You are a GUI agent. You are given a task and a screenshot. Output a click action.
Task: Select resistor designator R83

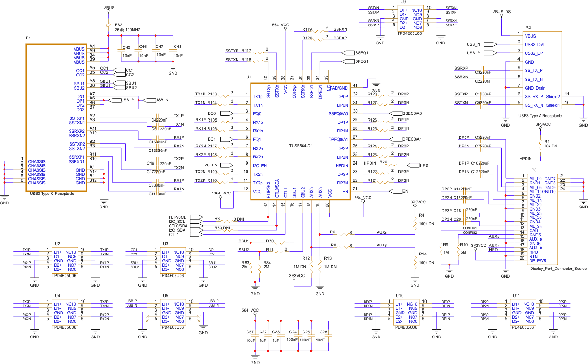coord(246,262)
